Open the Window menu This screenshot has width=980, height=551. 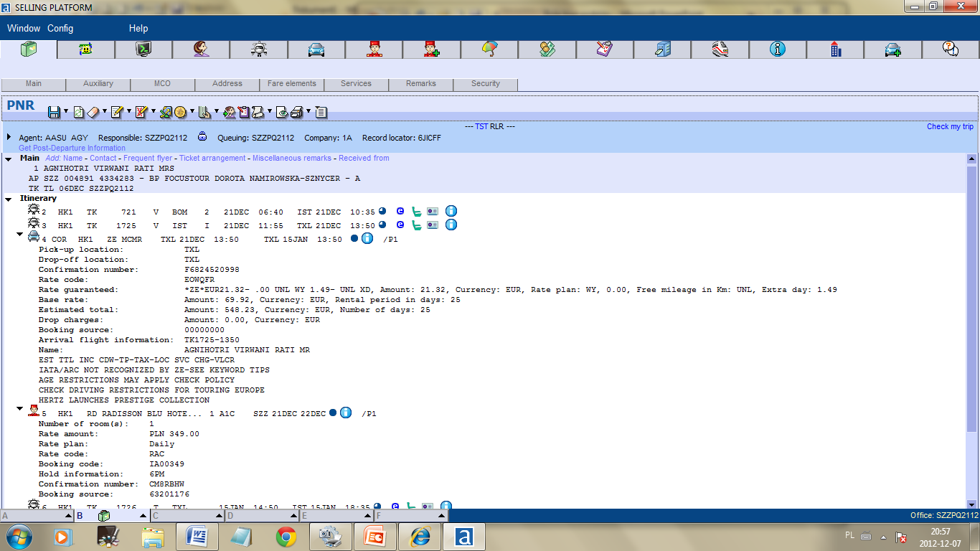(24, 29)
